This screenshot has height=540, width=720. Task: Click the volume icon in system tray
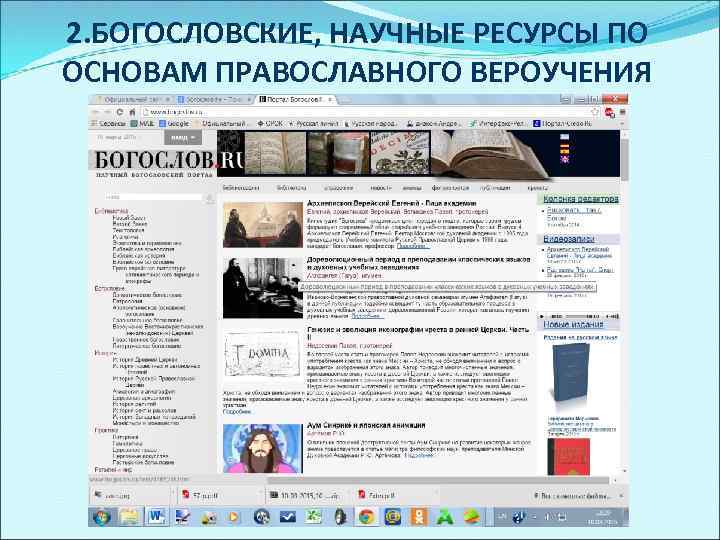(x=547, y=518)
